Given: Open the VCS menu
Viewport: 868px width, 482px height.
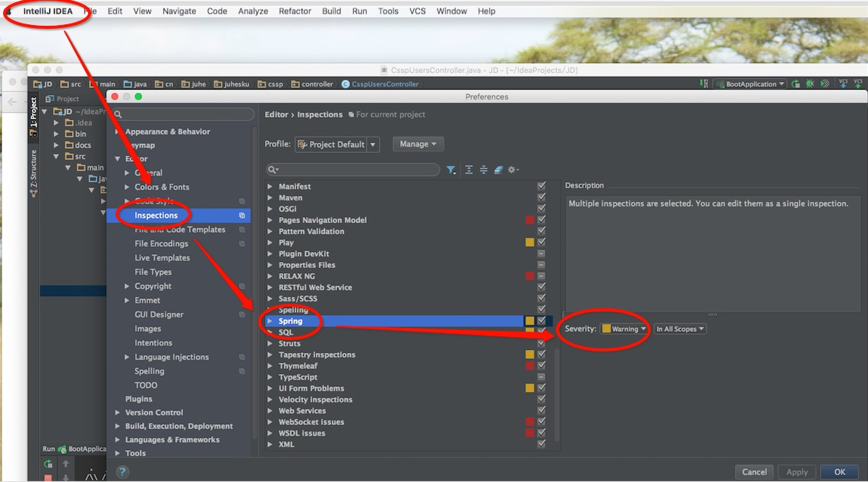Looking at the screenshot, I should 418,11.
